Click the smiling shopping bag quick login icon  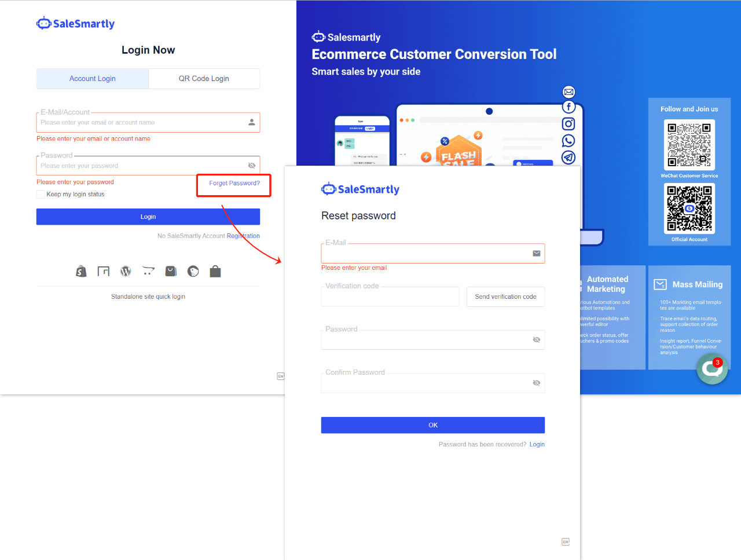click(171, 271)
